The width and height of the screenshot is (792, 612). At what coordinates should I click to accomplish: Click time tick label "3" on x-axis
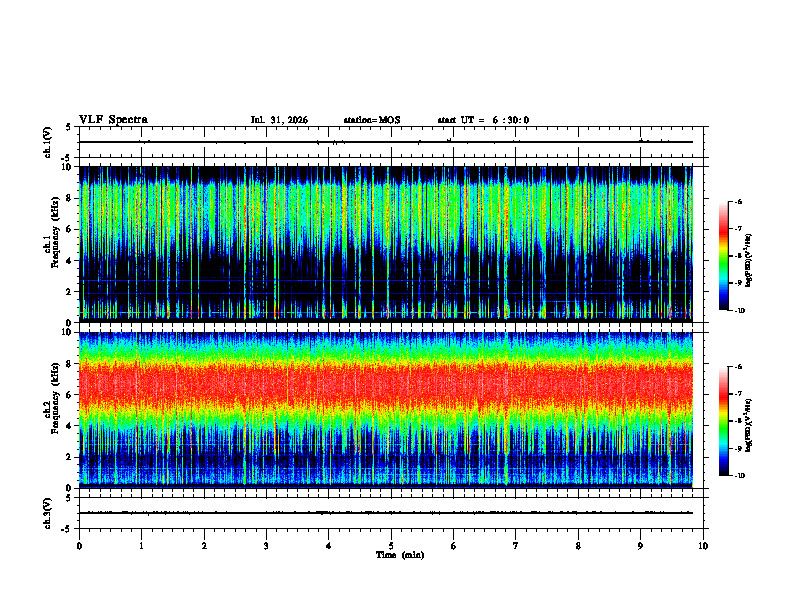pyautogui.click(x=266, y=546)
